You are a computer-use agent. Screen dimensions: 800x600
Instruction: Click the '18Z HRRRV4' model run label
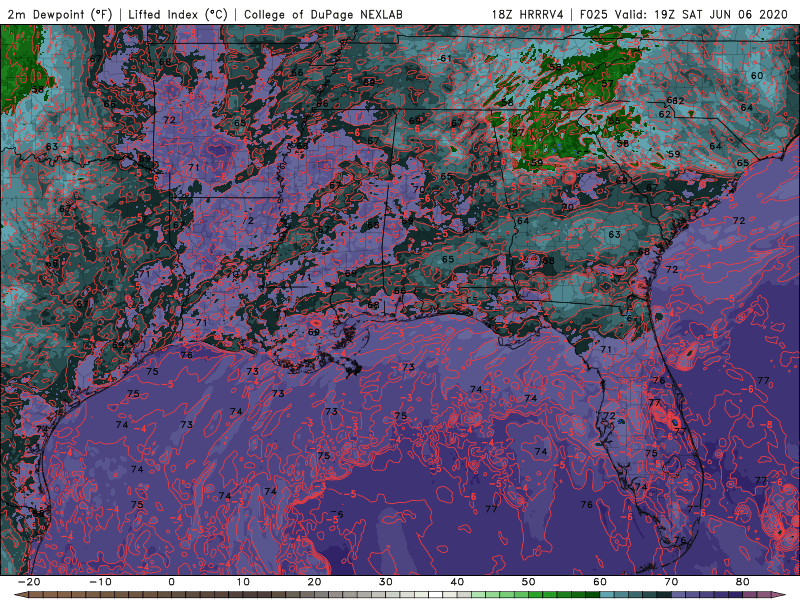click(x=528, y=14)
